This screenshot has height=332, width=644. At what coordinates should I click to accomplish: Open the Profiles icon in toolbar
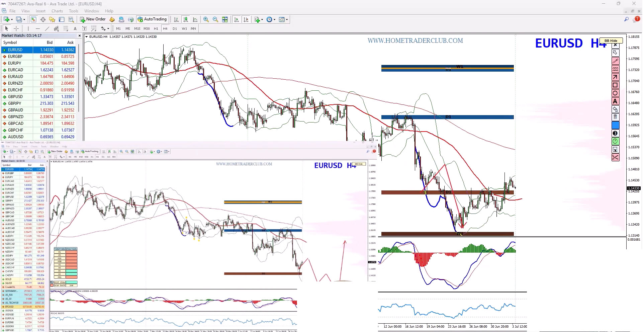pos(19,19)
